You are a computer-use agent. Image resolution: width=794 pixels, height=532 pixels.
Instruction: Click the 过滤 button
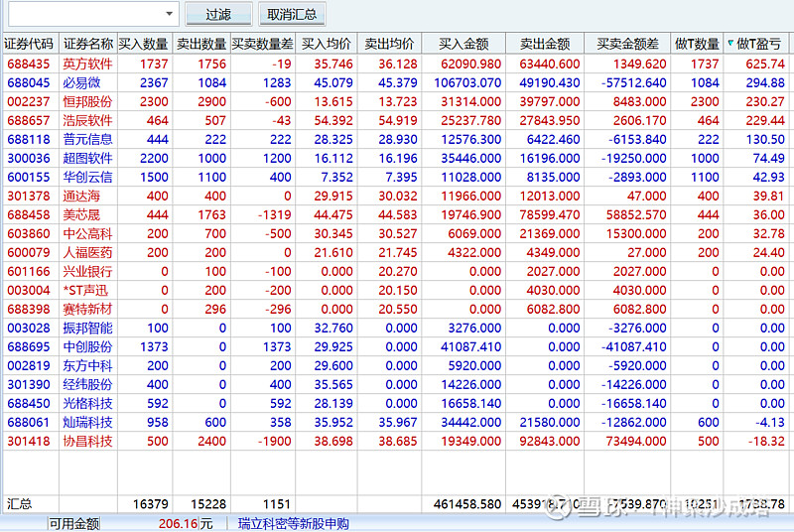(218, 15)
